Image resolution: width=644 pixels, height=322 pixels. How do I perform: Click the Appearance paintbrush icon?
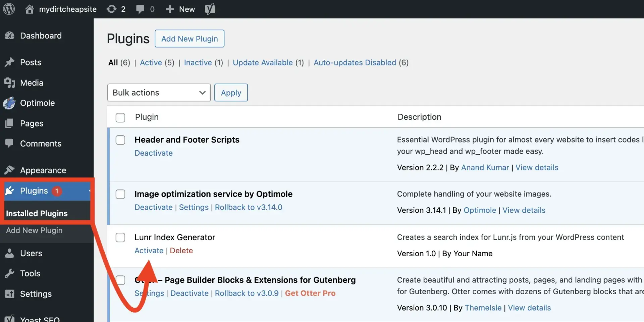(x=9, y=170)
